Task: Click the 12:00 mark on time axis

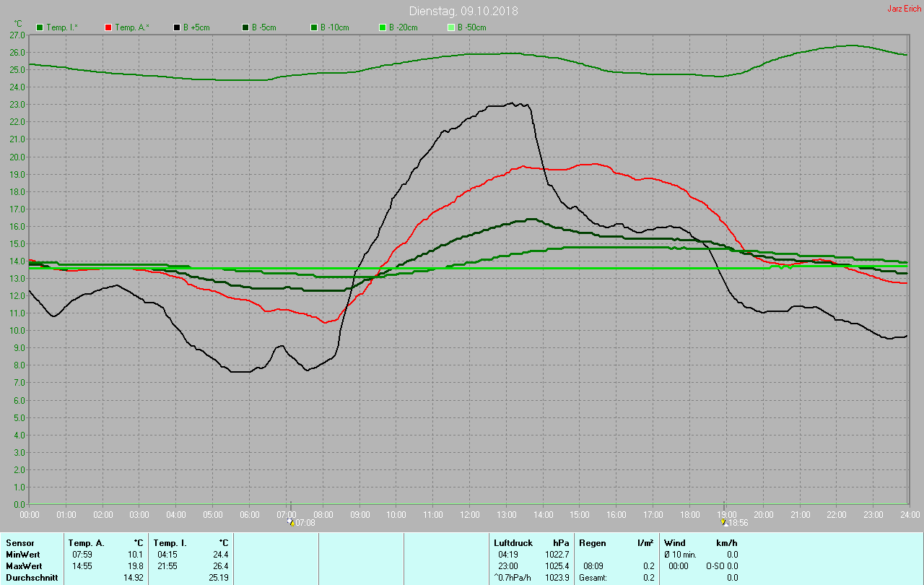Action: pyautogui.click(x=470, y=514)
